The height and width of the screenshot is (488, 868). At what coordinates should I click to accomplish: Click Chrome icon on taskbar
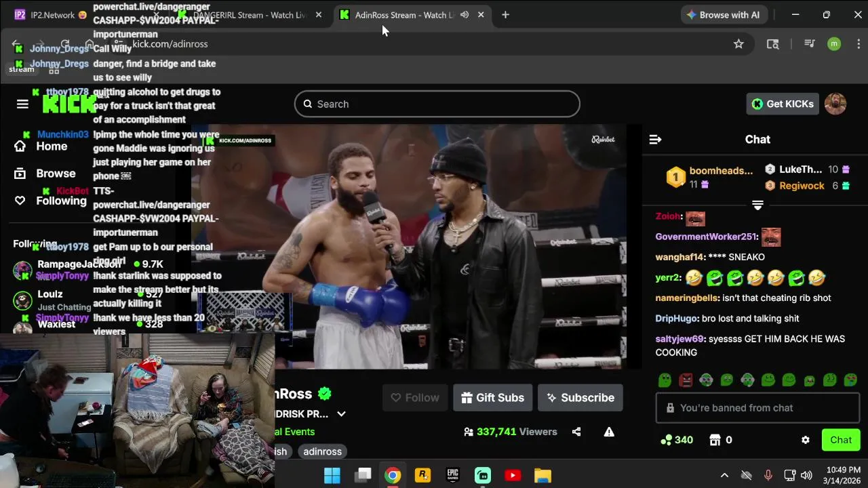point(393,475)
